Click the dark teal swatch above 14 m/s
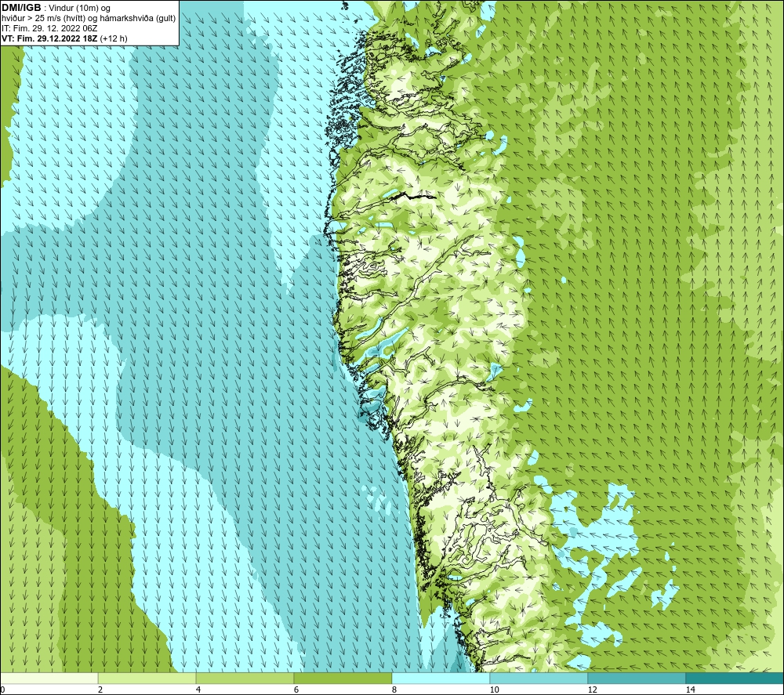784x695 pixels. [x=735, y=679]
